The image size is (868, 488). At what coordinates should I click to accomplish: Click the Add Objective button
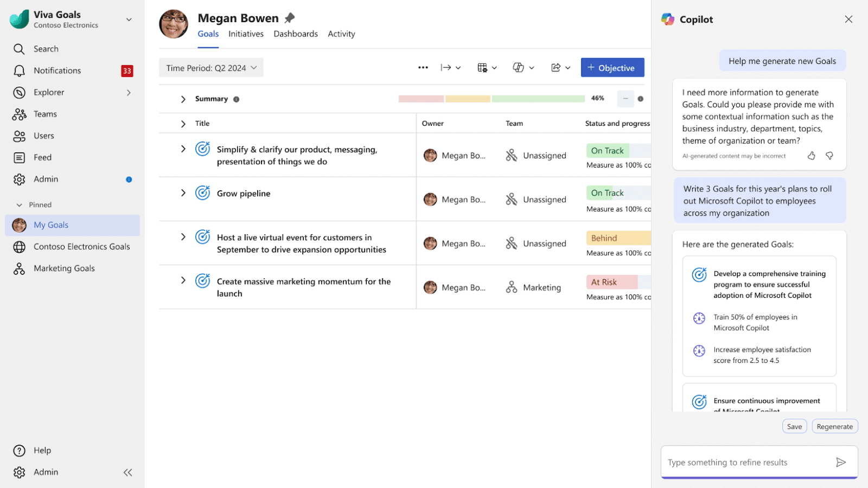click(x=612, y=68)
